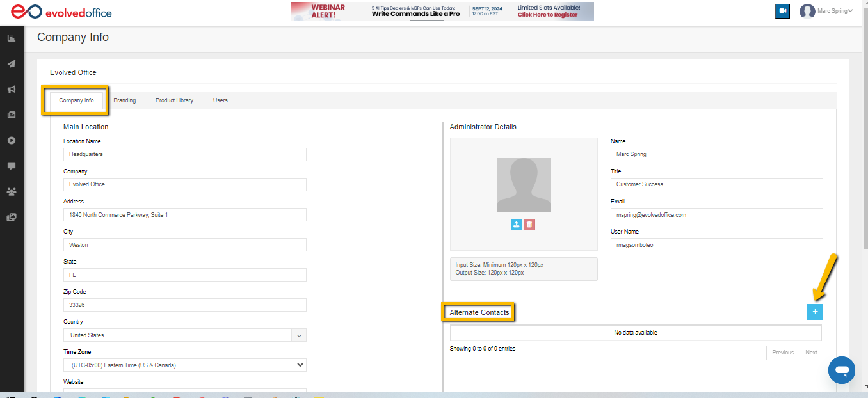Upload an administrator photo

pyautogui.click(x=517, y=225)
